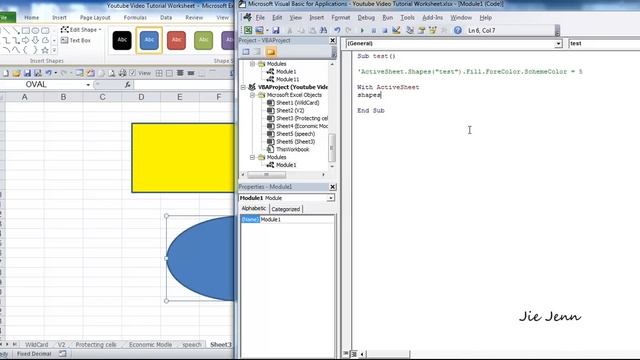Click the (Name) property row

pos(287,220)
